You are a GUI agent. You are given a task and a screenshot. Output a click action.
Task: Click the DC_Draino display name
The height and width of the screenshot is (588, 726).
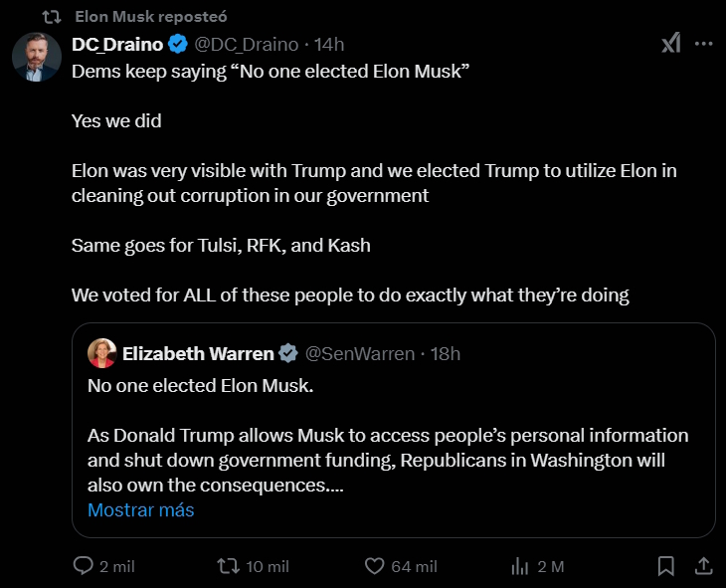pyautogui.click(x=116, y=44)
